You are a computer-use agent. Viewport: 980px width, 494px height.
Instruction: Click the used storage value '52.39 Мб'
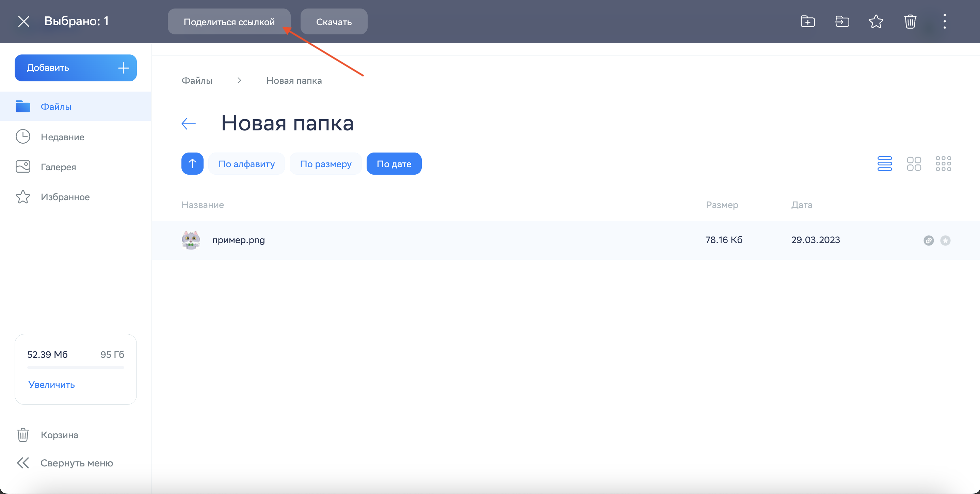tap(47, 354)
